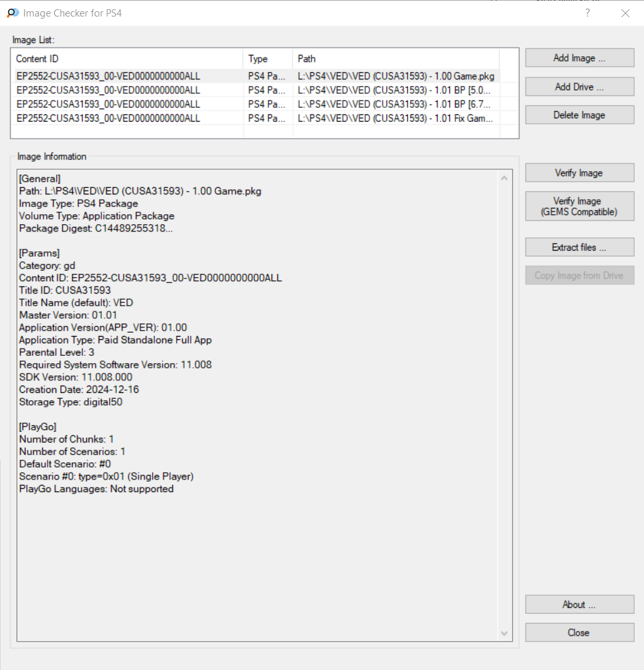Click the Close button at bottom
The width and height of the screenshot is (644, 670).
point(579,632)
